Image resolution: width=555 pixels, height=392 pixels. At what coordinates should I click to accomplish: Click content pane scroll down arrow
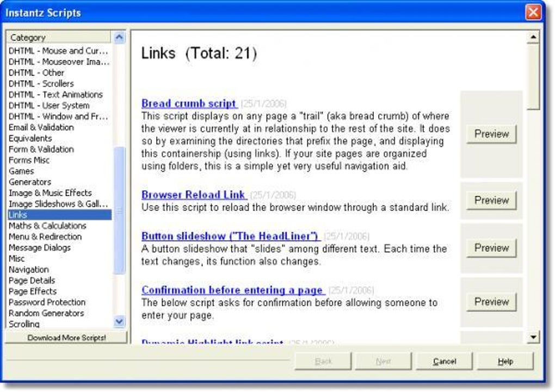533,337
